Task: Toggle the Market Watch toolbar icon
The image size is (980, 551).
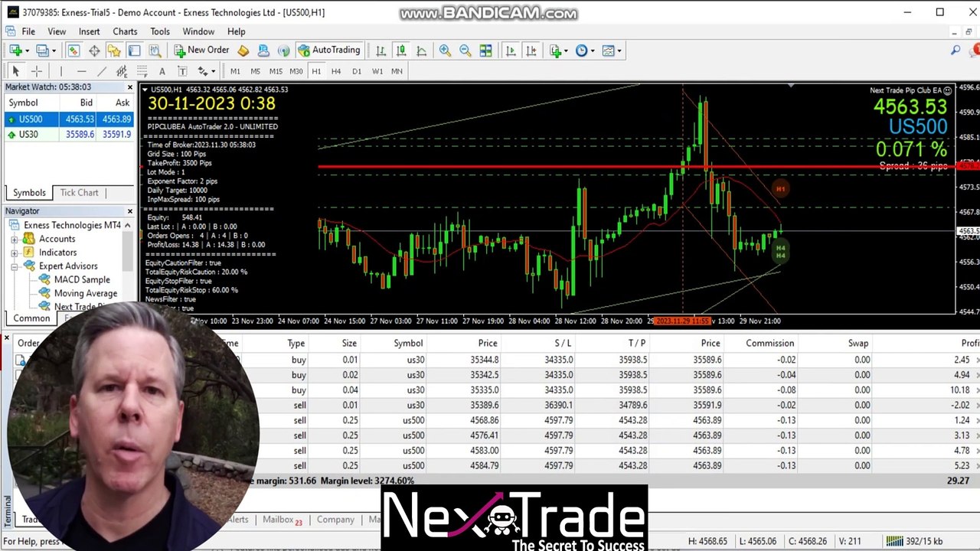Action: pos(73,51)
